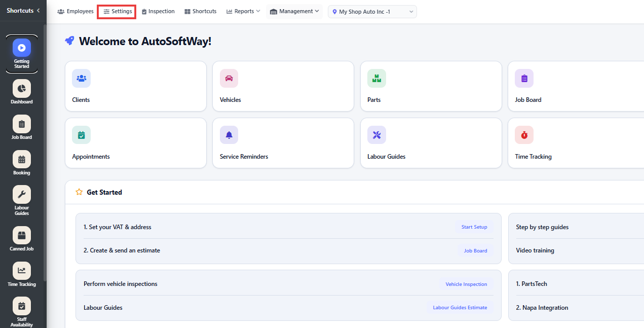Open the Vehicles card label
This screenshot has width=644, height=328.
pyautogui.click(x=231, y=100)
